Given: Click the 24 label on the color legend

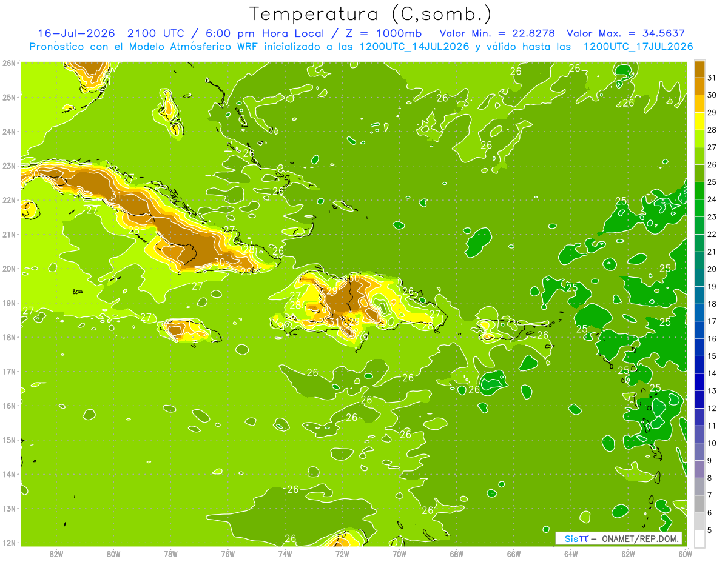Looking at the screenshot, I should click(x=712, y=199).
